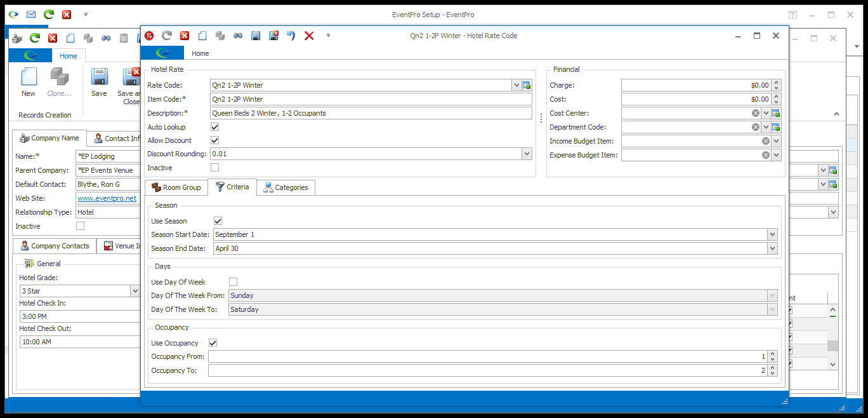
Task: Click the red X icon in EventPro Setup title bar
Action: click(x=67, y=15)
